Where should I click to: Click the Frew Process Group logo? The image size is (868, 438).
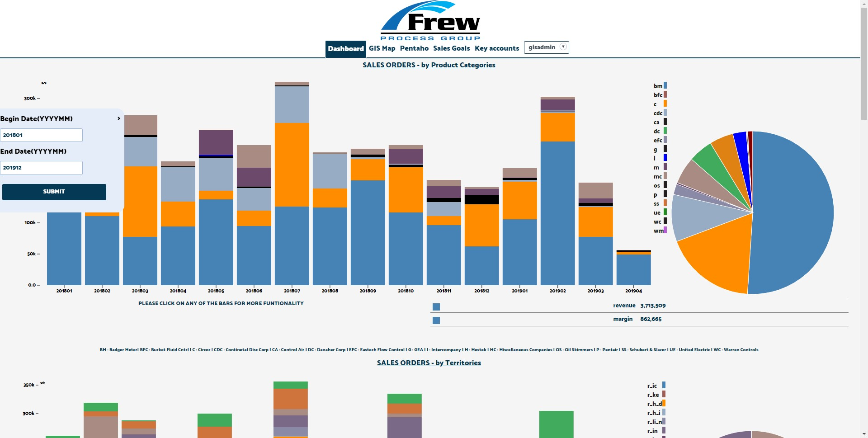click(430, 21)
